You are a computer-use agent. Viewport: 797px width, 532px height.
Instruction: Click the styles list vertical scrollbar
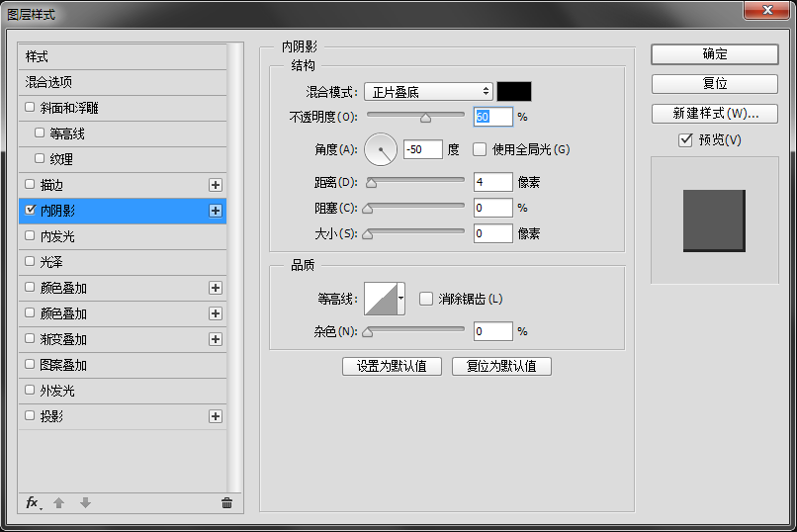(234, 267)
